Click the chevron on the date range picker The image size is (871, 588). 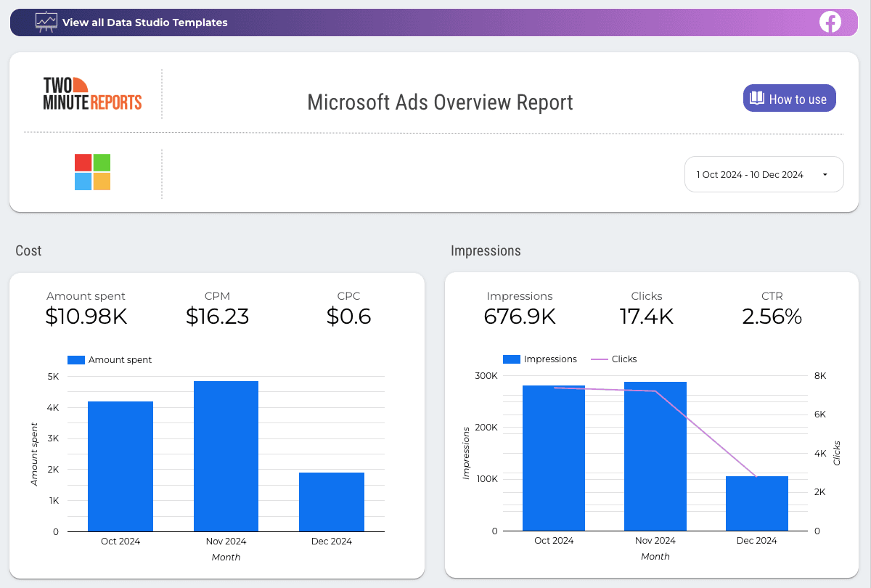tap(824, 174)
